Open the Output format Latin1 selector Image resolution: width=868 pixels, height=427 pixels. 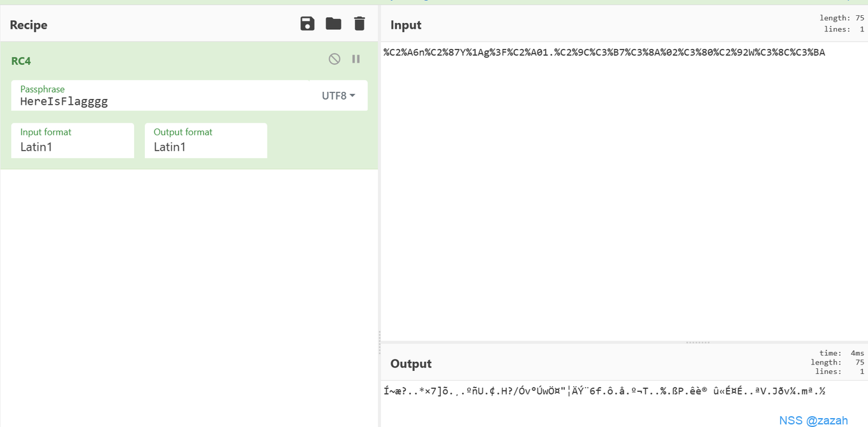206,140
